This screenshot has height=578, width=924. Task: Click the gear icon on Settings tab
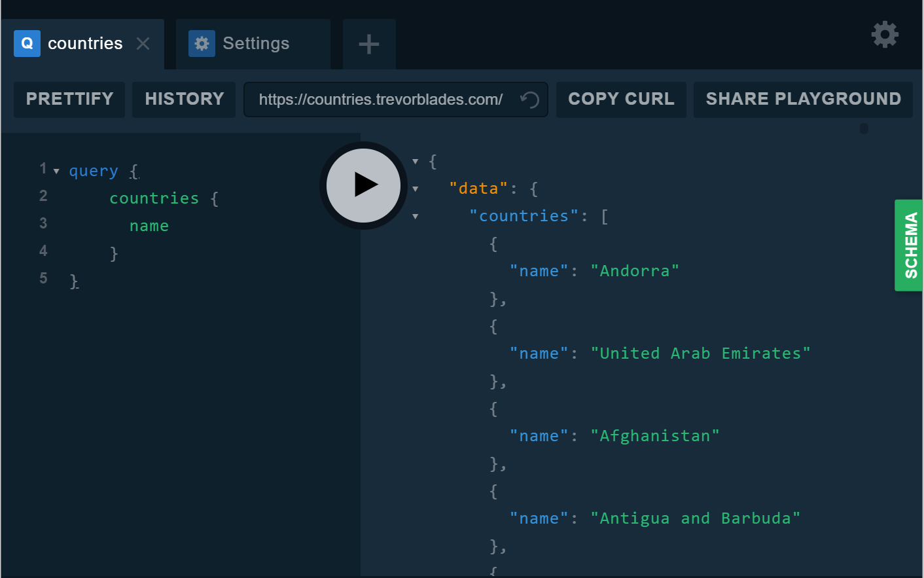pos(202,43)
